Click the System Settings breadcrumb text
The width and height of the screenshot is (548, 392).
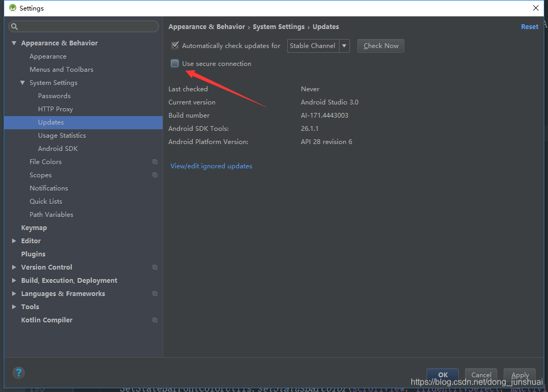[x=279, y=26]
